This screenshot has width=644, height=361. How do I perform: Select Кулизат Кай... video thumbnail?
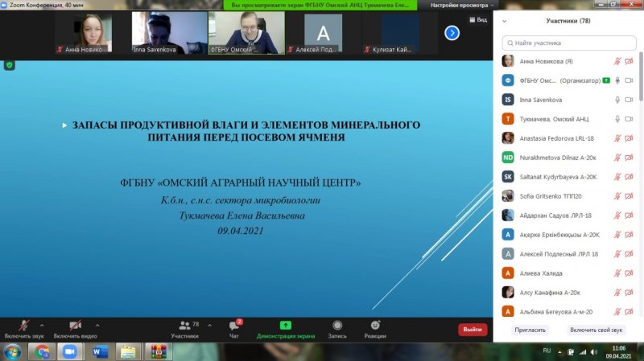click(x=399, y=34)
